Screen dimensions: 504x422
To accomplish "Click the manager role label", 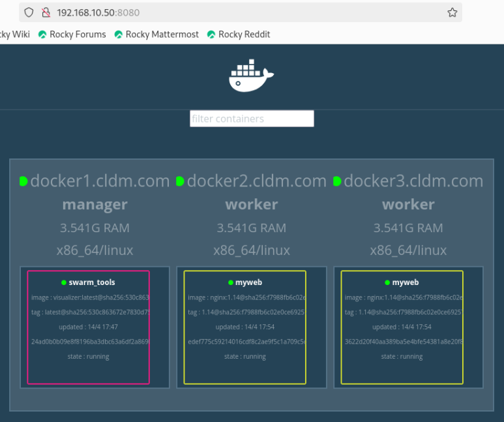I will coord(95,205).
